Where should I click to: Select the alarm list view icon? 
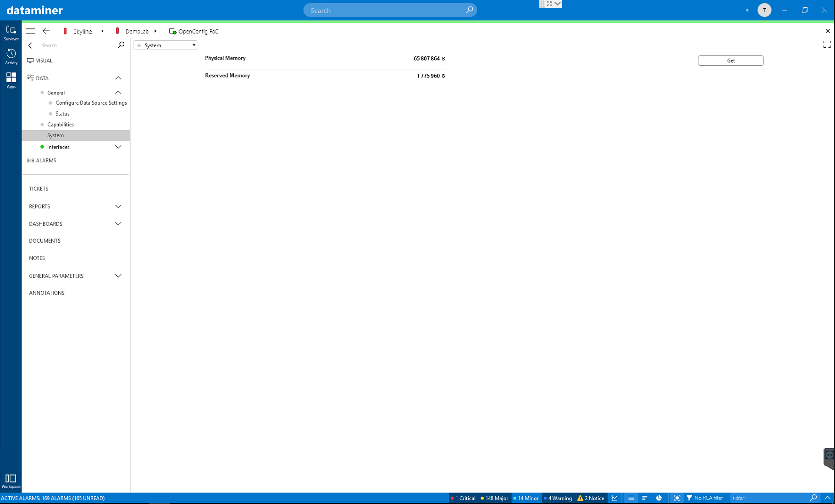tap(631, 498)
